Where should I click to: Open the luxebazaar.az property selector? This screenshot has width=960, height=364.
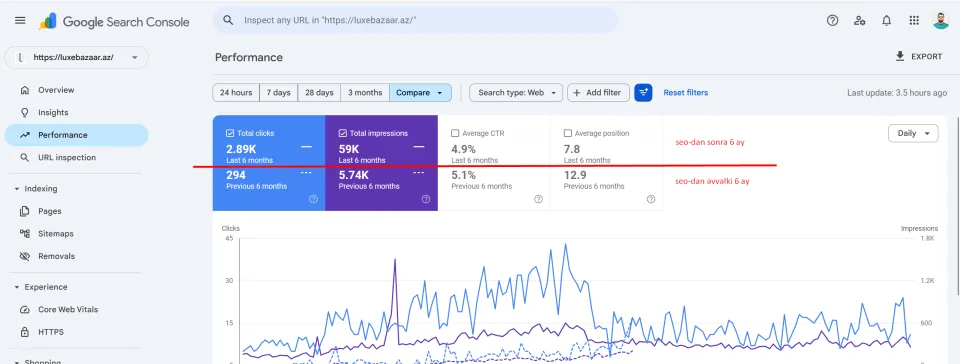point(77,58)
